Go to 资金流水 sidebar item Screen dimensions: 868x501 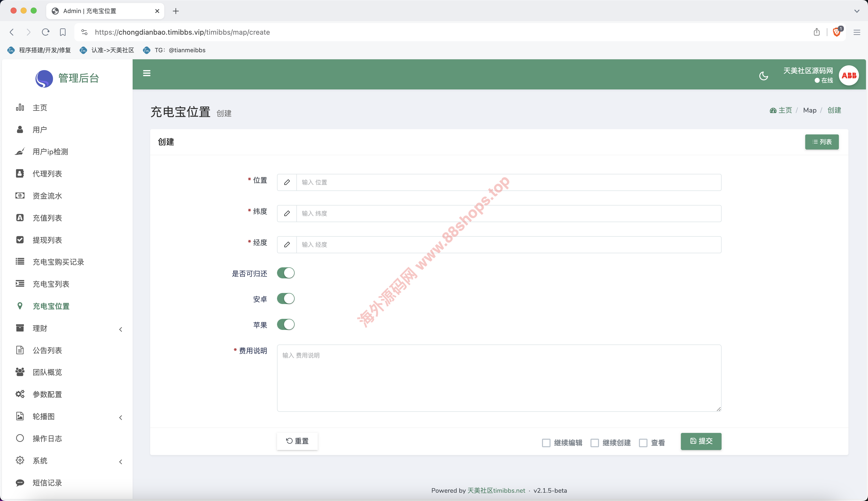pyautogui.click(x=47, y=196)
